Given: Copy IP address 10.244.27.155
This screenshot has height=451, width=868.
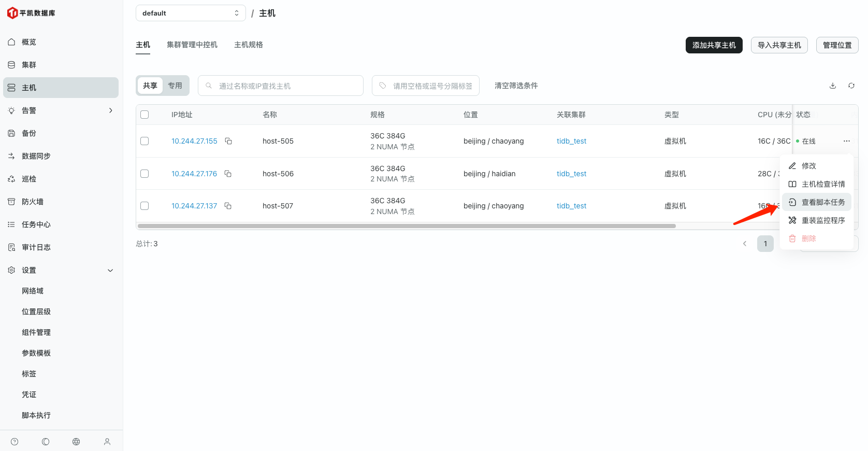Looking at the screenshot, I should (x=228, y=141).
